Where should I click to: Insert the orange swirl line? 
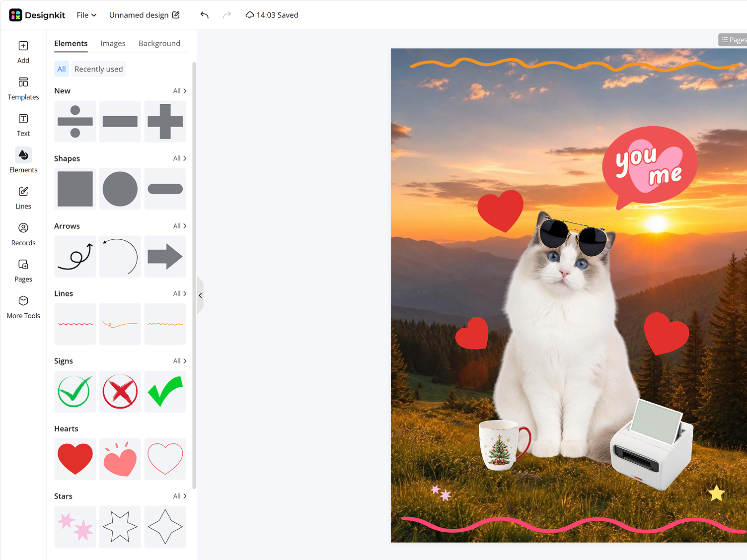click(x=120, y=324)
